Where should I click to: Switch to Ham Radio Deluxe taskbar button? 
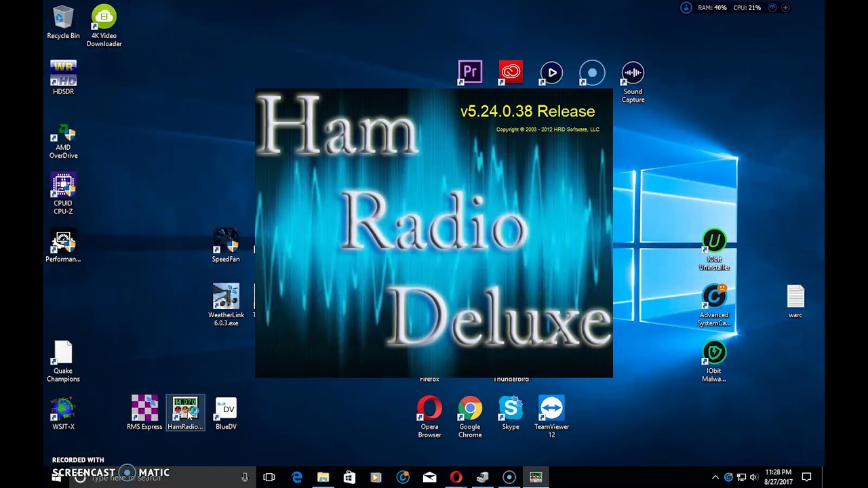pos(536,477)
